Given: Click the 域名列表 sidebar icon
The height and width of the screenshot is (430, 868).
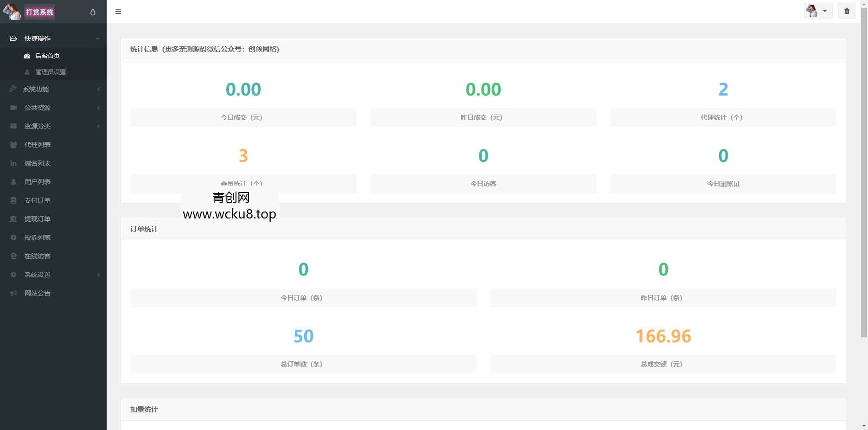Looking at the screenshot, I should click(13, 163).
